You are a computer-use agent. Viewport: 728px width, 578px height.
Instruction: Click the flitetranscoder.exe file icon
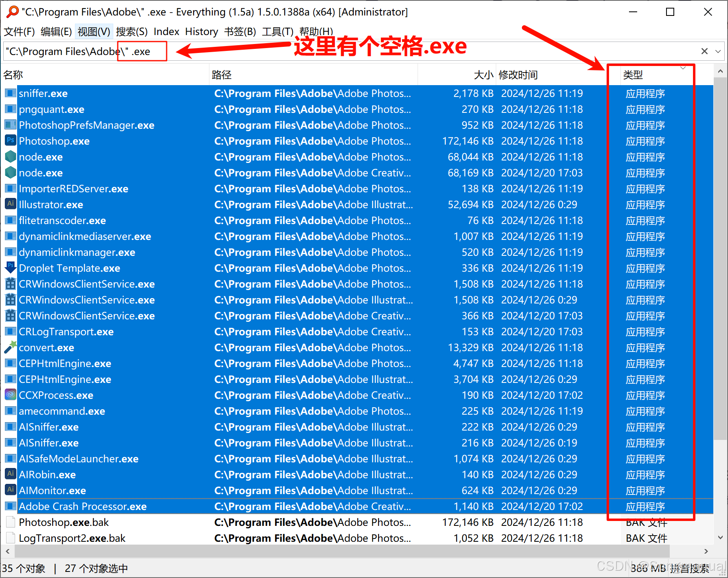(11, 220)
